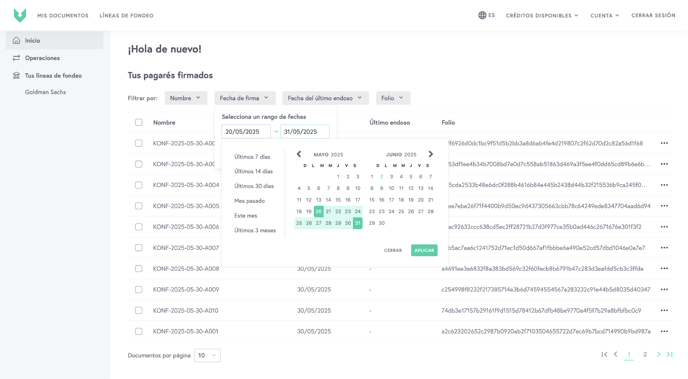The width and height of the screenshot is (688, 379).
Task: Click the Folio column header
Action: coord(448,122)
